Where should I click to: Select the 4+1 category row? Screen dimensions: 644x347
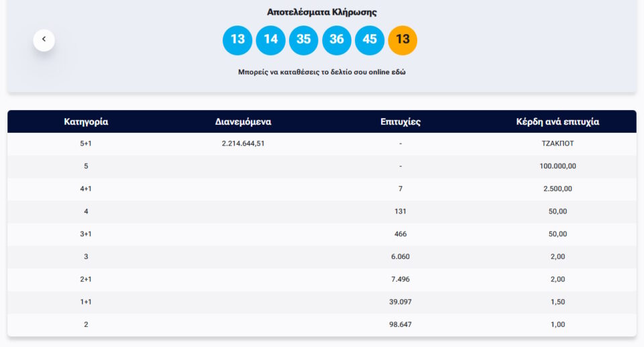coord(86,189)
